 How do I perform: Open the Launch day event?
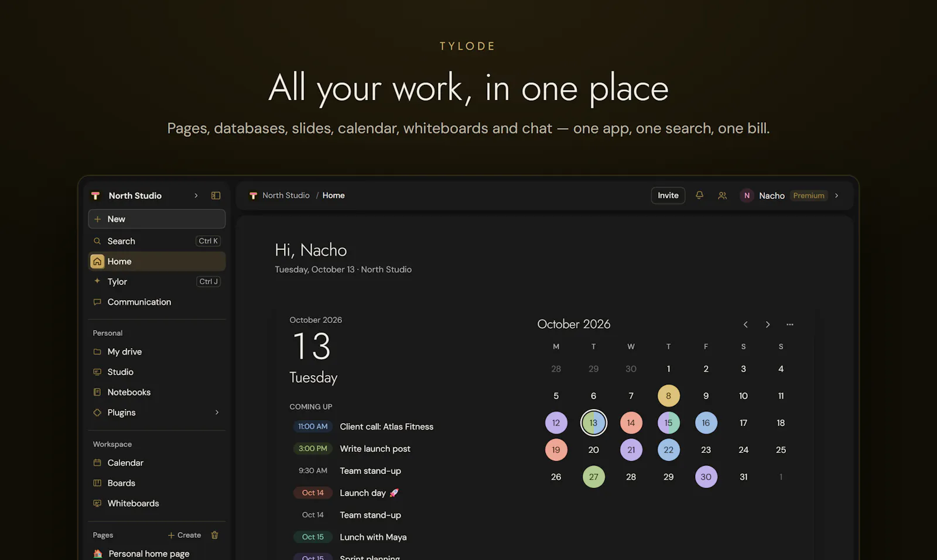(369, 493)
